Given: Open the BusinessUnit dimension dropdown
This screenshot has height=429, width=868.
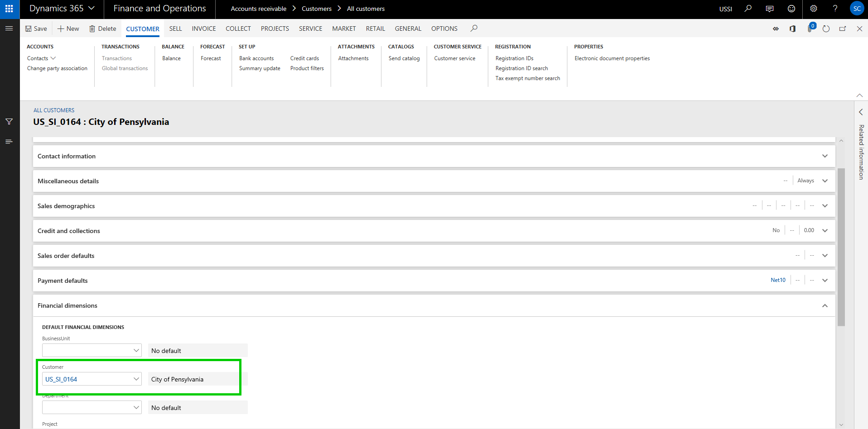Looking at the screenshot, I should 136,350.
